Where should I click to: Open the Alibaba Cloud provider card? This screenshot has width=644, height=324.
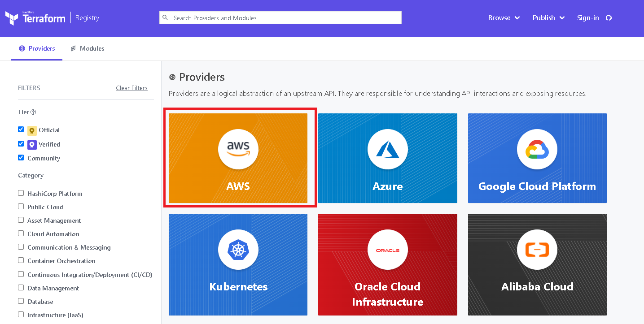pos(537,264)
